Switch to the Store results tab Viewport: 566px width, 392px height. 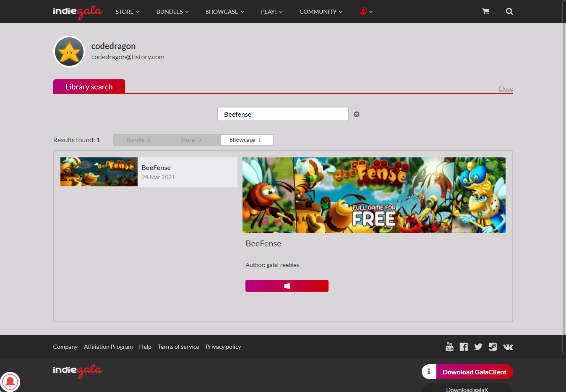(x=191, y=140)
